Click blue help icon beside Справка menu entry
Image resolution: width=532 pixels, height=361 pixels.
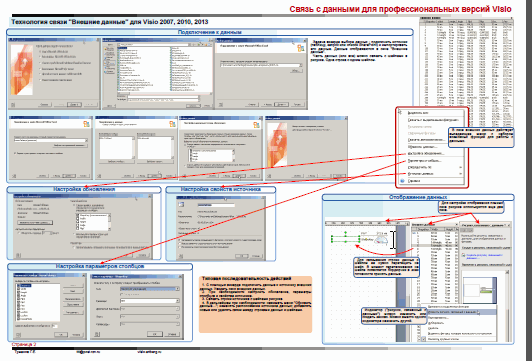point(402,180)
